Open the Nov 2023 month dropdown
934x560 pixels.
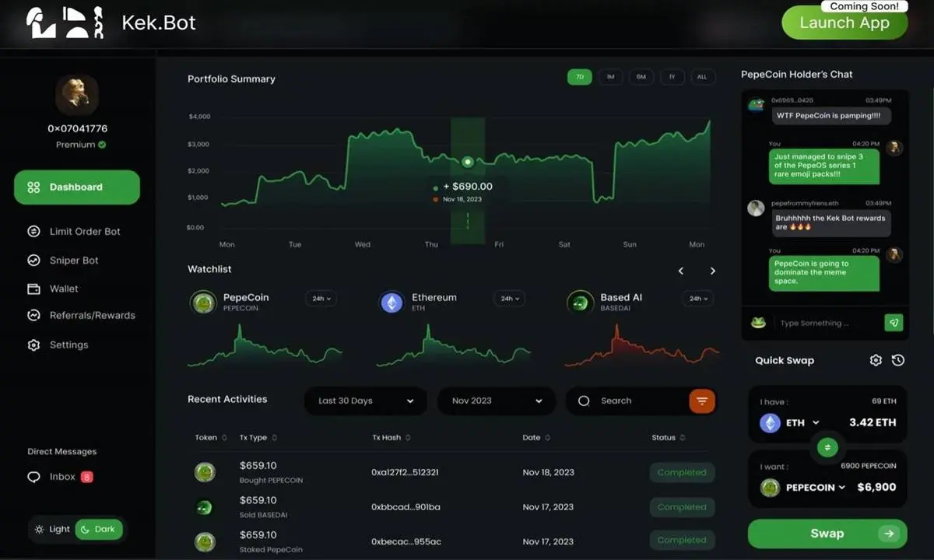pos(497,401)
